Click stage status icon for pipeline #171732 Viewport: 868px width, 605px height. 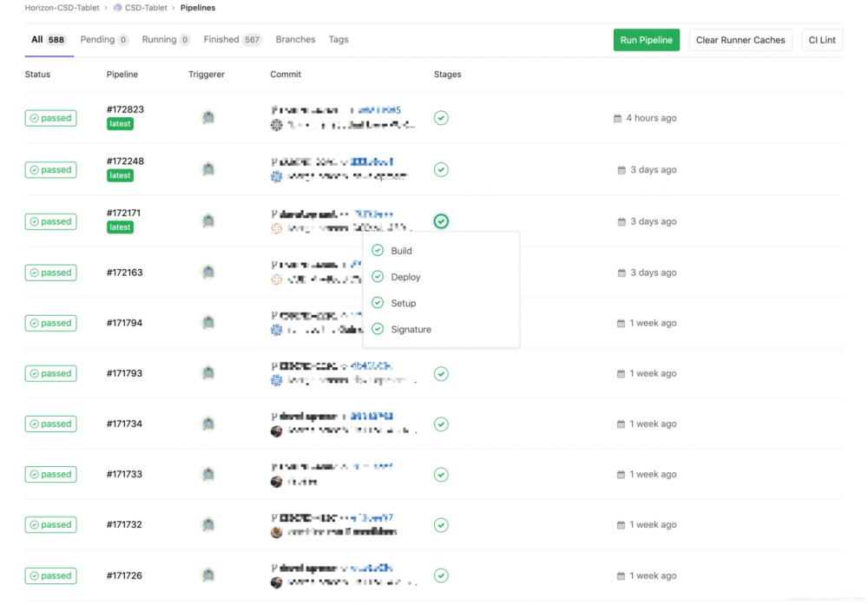point(441,525)
